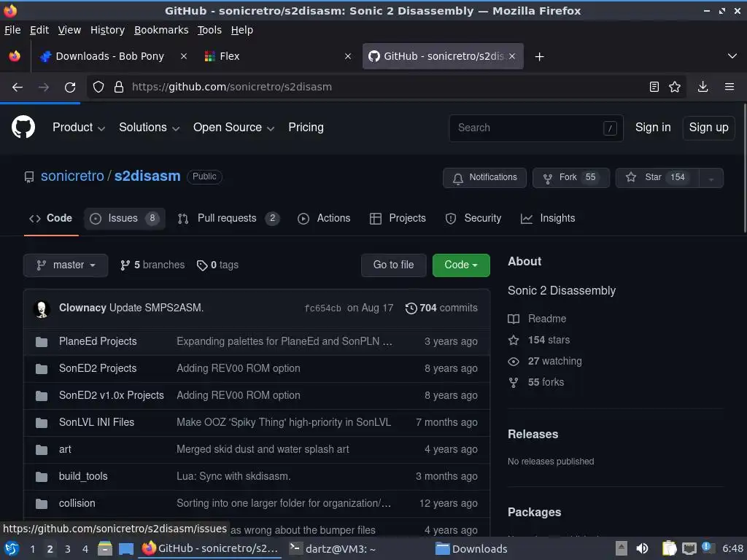The height and width of the screenshot is (560, 747).
Task: Bookmark this page with the star icon
Action: (675, 87)
